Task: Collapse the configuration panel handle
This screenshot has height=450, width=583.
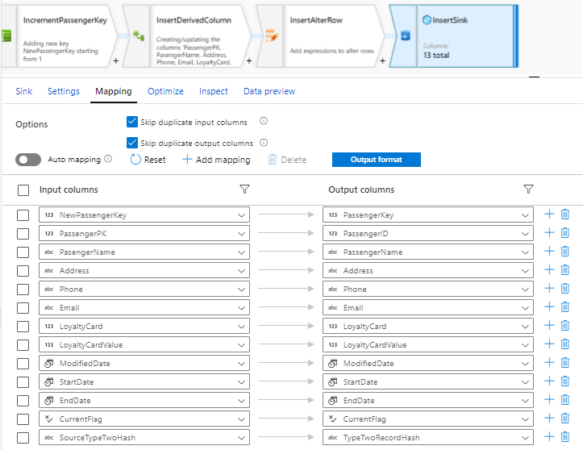Action: tap(534, 77)
